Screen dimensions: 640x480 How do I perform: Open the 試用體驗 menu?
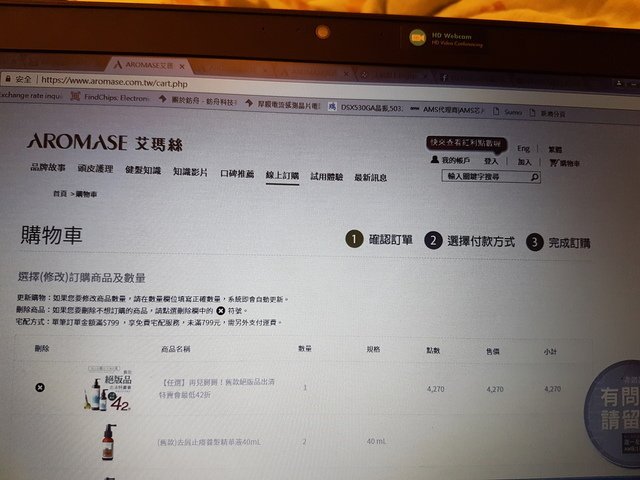point(327,176)
